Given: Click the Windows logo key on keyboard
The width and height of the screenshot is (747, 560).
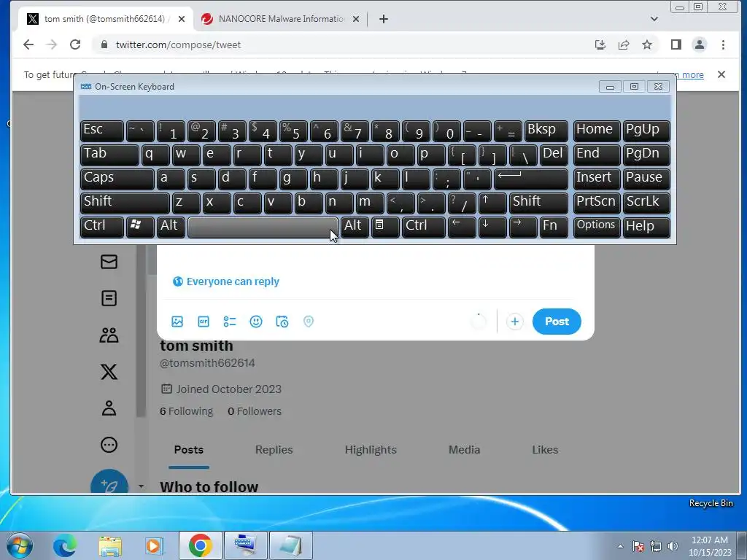Looking at the screenshot, I should pyautogui.click(x=140, y=227).
